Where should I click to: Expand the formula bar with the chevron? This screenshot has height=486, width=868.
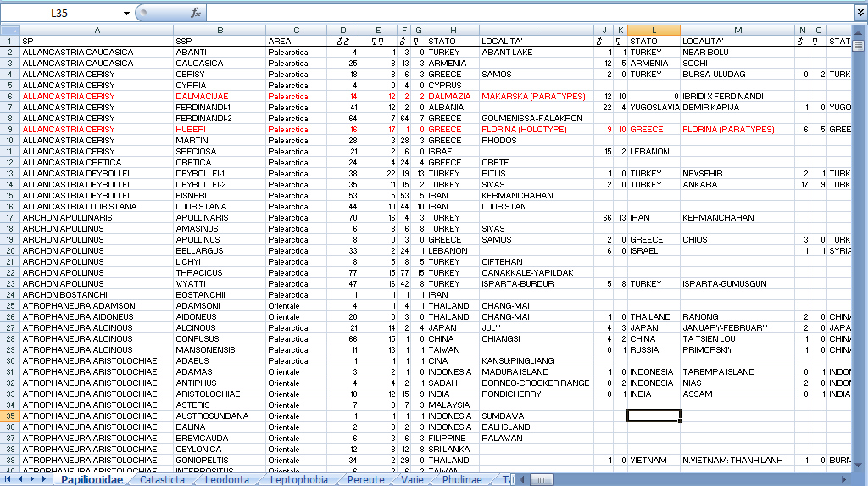point(860,13)
